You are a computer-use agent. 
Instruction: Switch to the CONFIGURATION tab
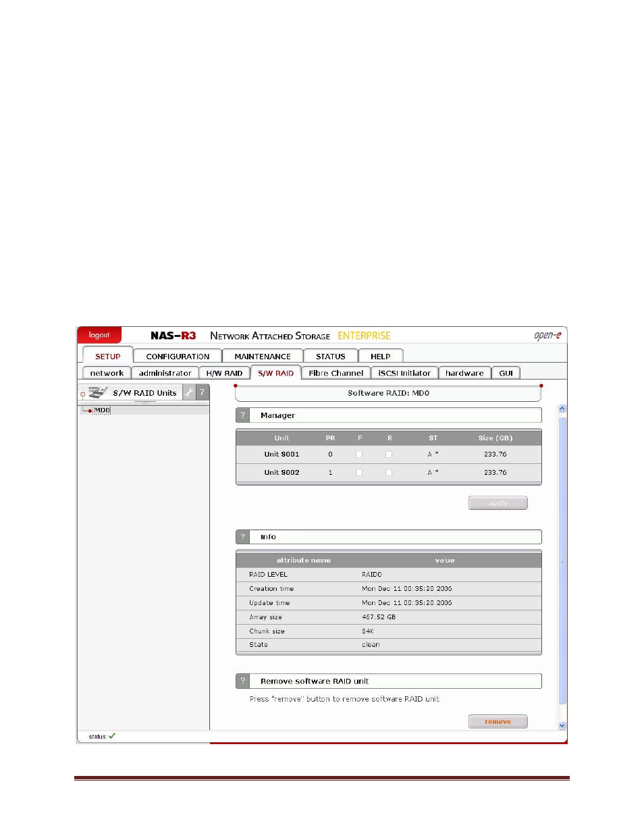pos(178,357)
